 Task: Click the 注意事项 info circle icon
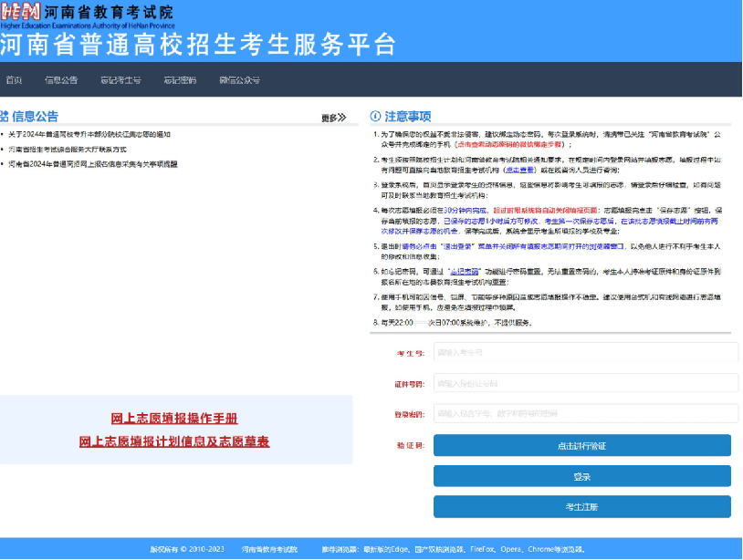375,117
